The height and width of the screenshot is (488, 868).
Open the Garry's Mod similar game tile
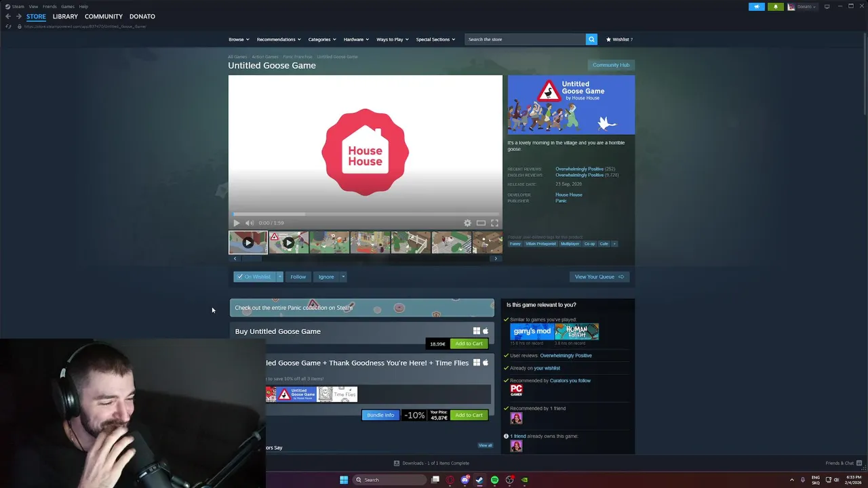[x=532, y=331]
